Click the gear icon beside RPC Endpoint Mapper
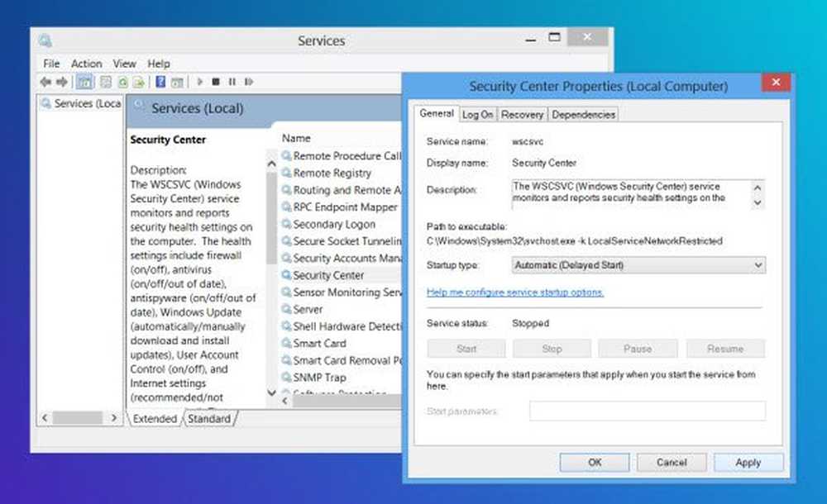 click(286, 207)
